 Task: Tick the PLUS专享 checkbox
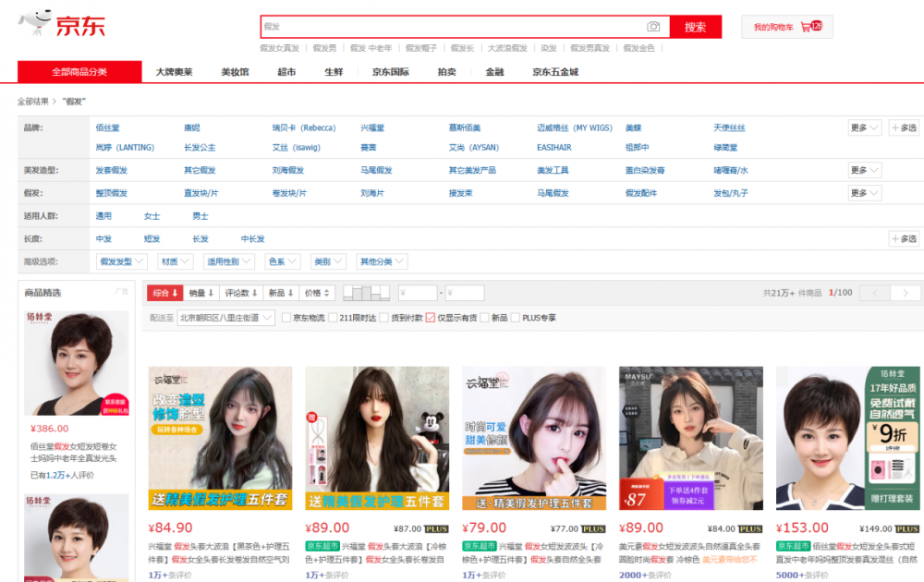click(515, 318)
